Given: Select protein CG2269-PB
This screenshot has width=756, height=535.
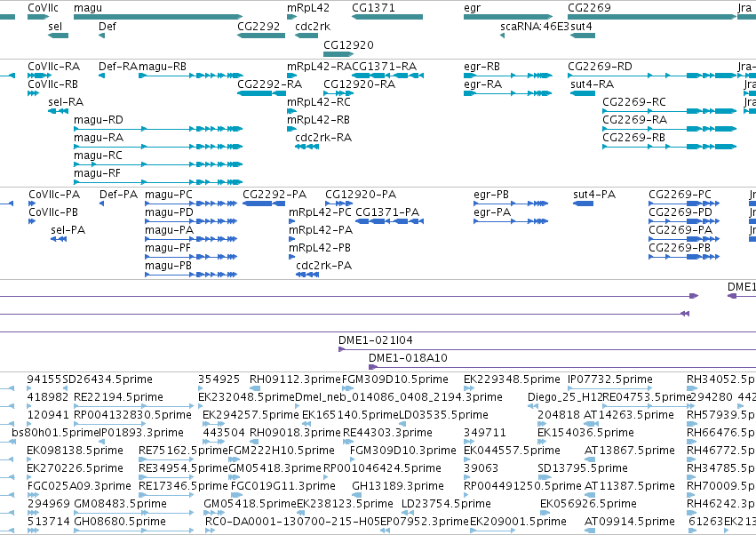Looking at the screenshot, I should point(680,248).
